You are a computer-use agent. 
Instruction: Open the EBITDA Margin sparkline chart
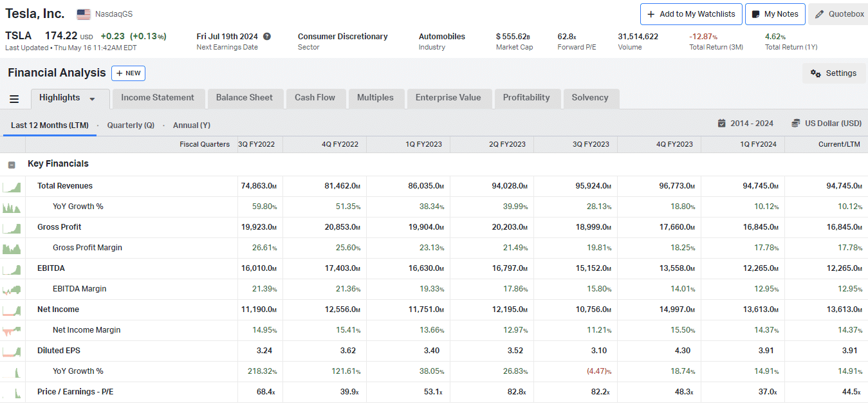coord(12,290)
